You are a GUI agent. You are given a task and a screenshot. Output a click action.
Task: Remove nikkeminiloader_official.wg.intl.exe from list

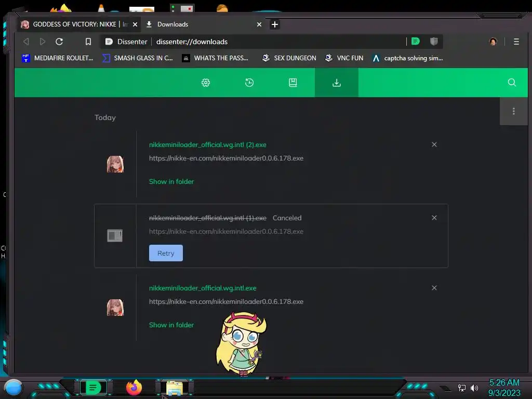(x=434, y=288)
